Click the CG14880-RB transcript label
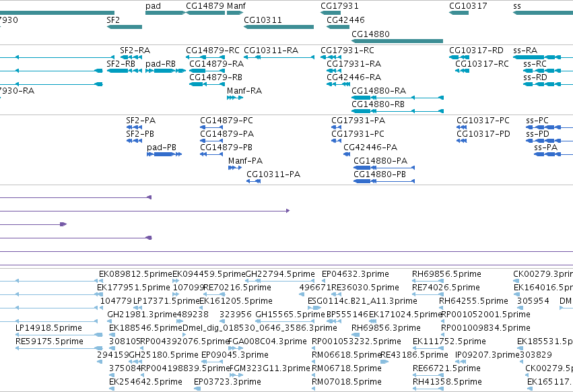 [378, 104]
